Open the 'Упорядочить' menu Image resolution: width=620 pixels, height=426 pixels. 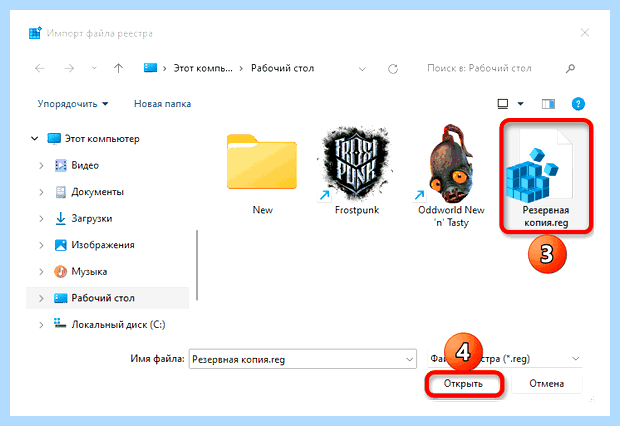[x=73, y=104]
